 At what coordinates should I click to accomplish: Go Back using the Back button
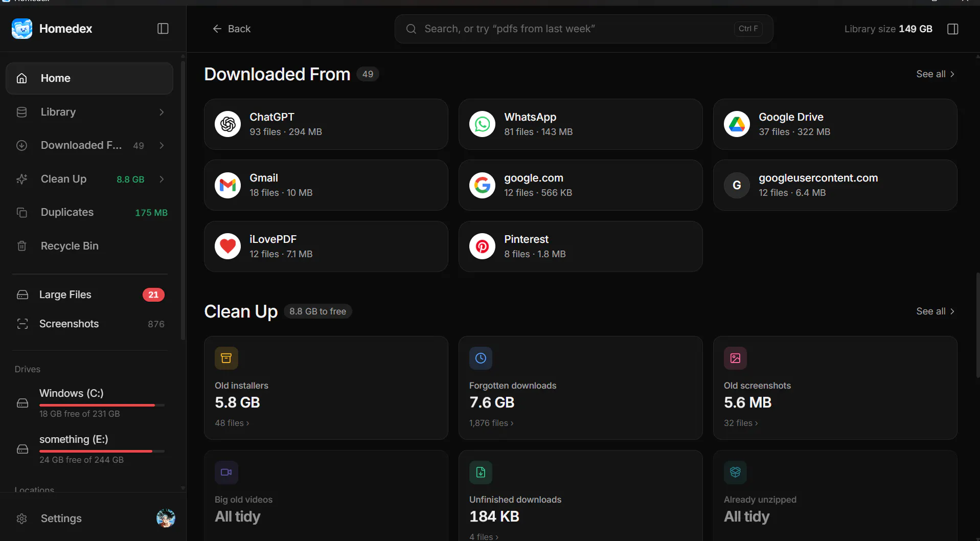click(x=232, y=29)
